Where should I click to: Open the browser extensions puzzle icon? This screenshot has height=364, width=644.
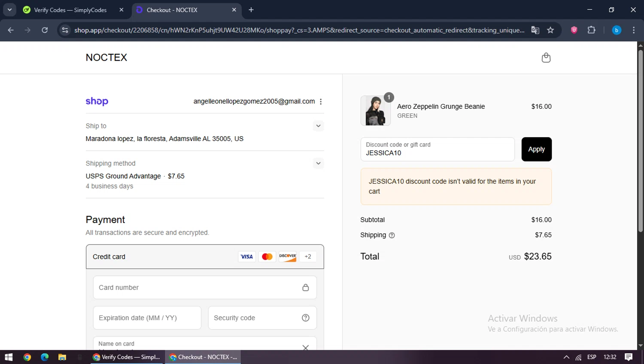591,30
